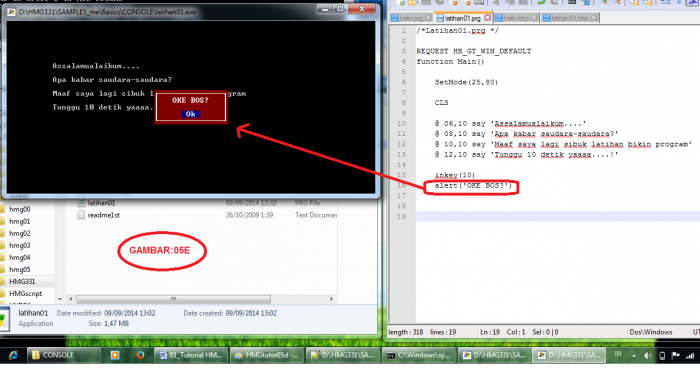Click the horizontal scrollbar in file list
The image size is (700, 370).
tap(173, 299)
